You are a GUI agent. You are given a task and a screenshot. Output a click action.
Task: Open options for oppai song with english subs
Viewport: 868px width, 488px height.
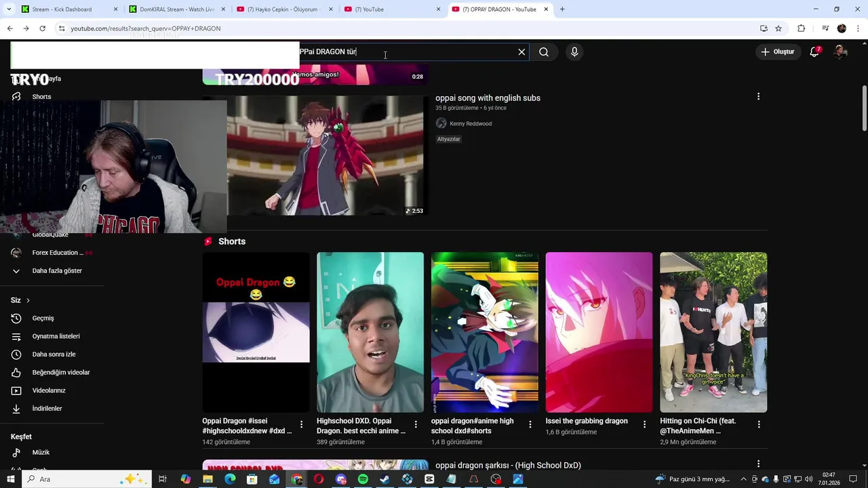pos(758,97)
